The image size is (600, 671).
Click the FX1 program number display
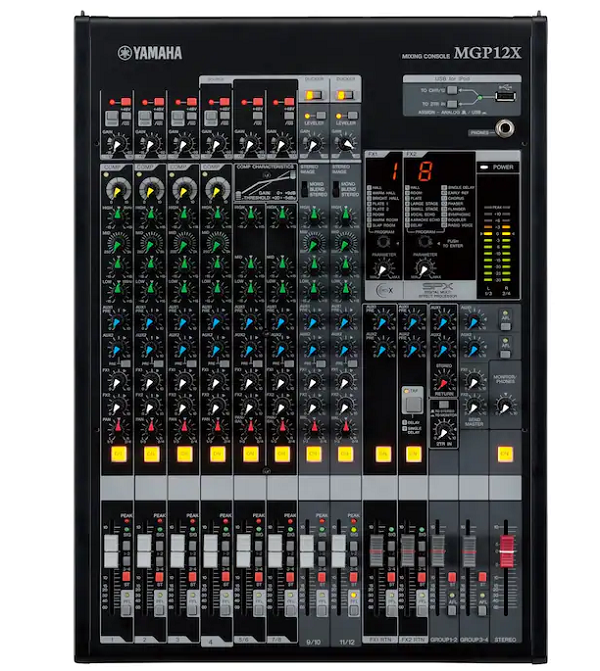click(394, 171)
